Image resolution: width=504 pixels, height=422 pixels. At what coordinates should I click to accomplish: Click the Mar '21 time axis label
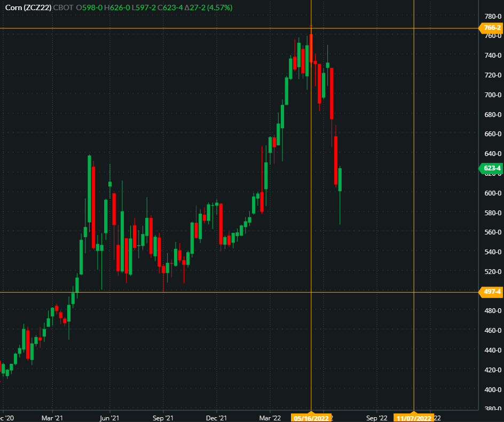pyautogui.click(x=52, y=417)
